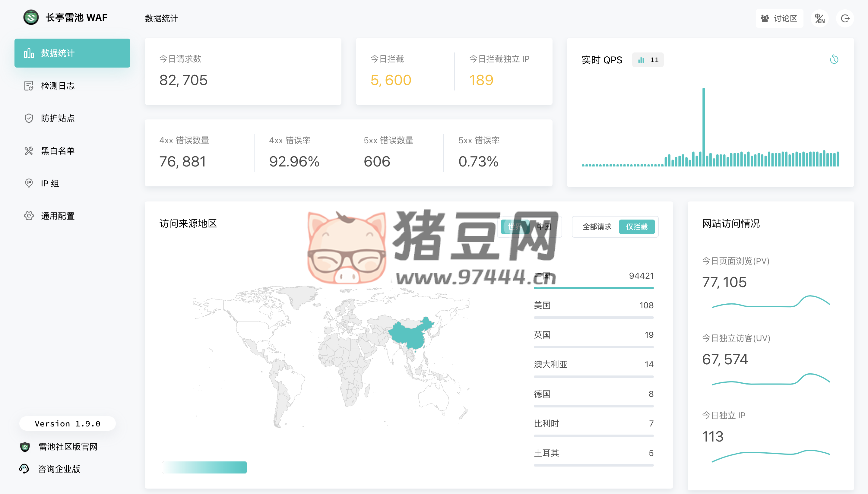Select 全部请求 filter option
The height and width of the screenshot is (494, 868).
(x=597, y=227)
